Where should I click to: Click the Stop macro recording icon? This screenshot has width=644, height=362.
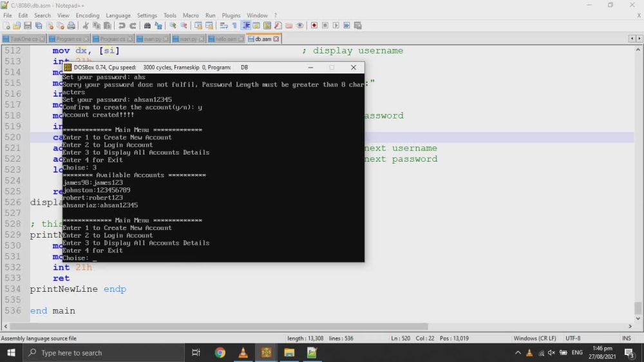325,26
